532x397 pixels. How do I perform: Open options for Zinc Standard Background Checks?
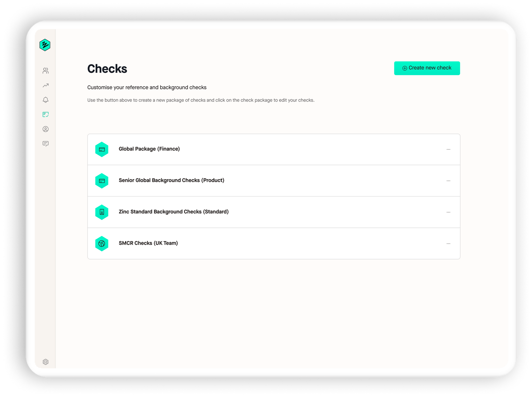[449, 212]
